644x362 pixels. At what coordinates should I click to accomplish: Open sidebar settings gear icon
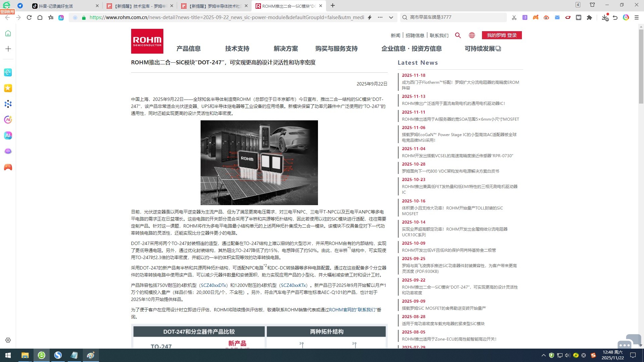pyautogui.click(x=8, y=340)
